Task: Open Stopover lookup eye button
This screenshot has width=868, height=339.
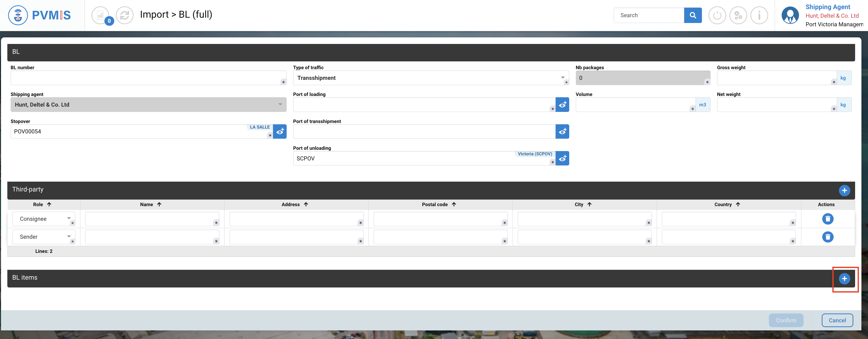Action: (x=280, y=131)
